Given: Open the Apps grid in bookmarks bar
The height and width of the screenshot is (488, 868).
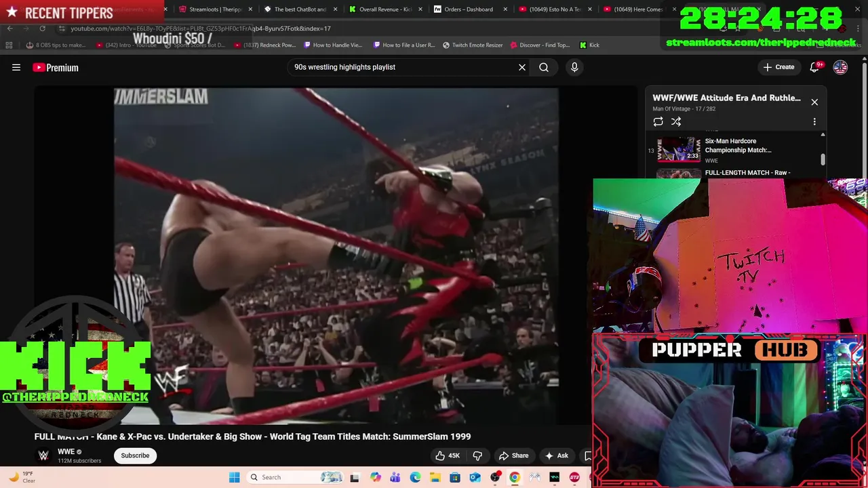Looking at the screenshot, I should [x=9, y=45].
